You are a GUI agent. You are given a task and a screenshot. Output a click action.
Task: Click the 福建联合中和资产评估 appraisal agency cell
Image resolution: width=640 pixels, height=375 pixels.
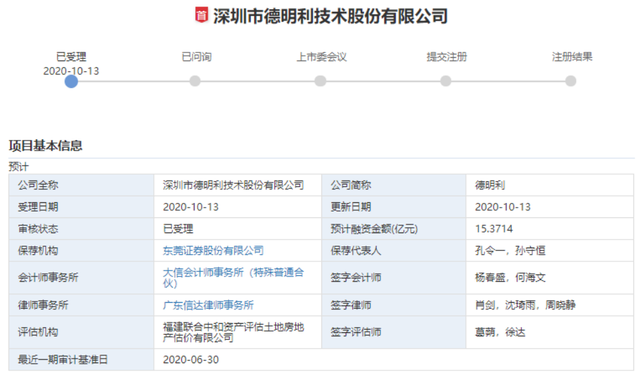[x=238, y=332]
